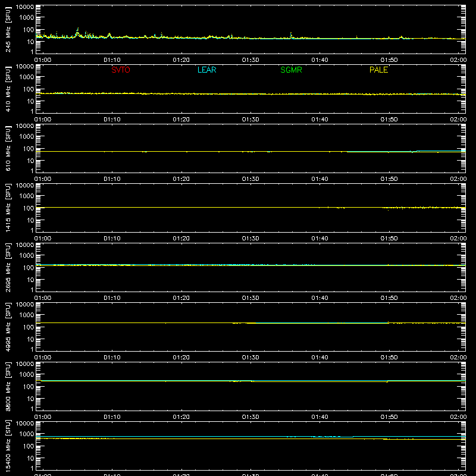The height and width of the screenshot is (476, 476).
Task: Select the 2695 MHz [SFU] axis title
Action: point(8,268)
